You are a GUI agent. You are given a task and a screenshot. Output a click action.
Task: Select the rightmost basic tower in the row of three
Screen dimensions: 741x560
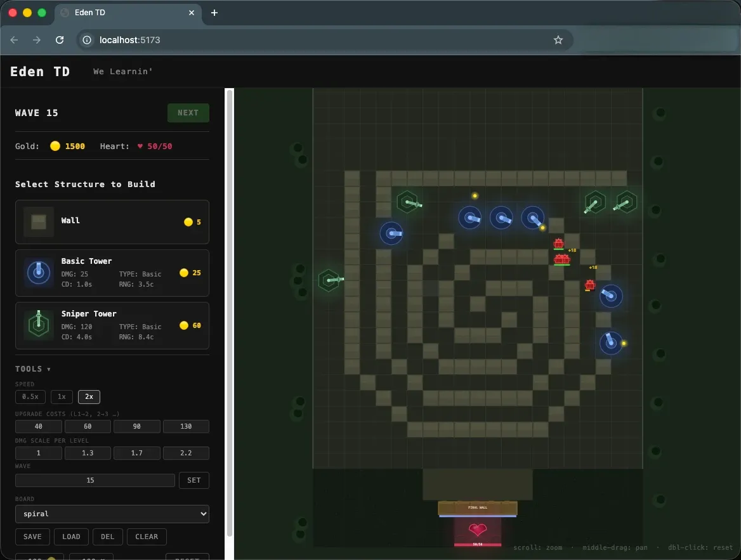point(533,218)
